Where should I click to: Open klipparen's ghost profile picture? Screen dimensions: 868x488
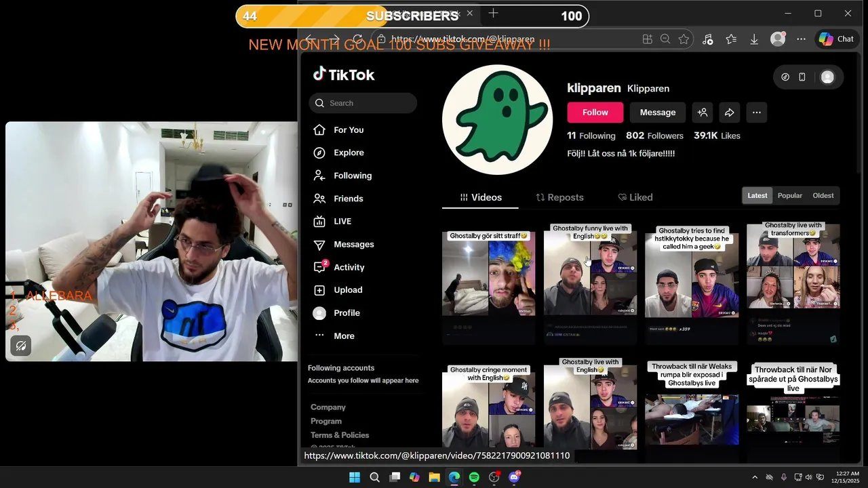click(498, 120)
